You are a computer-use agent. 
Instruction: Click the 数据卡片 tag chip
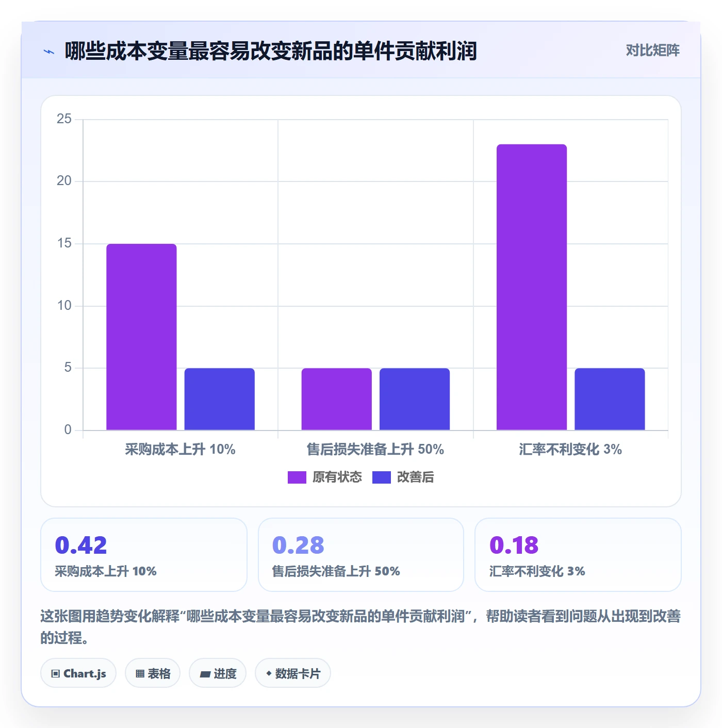coord(293,673)
